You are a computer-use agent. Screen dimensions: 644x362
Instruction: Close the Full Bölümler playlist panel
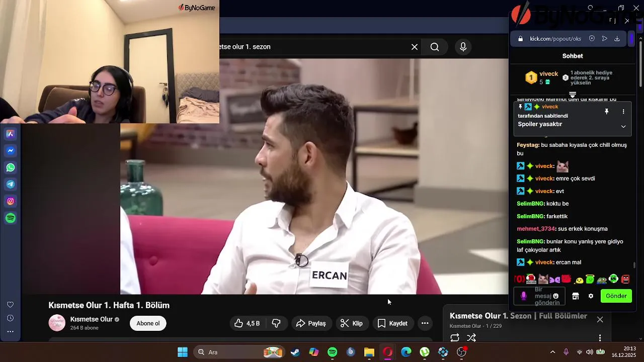(600, 319)
